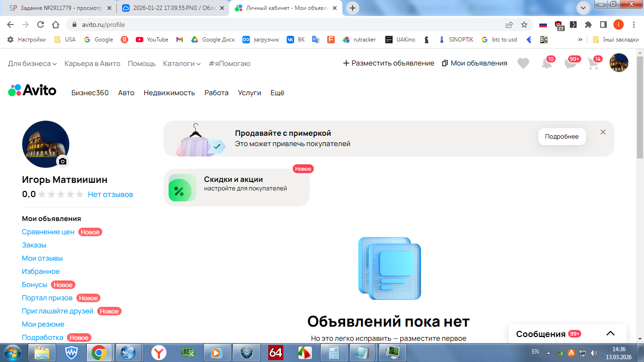This screenshot has height=362, width=644.
Task: Show more bookmarks with » chevron
Action: pos(580,40)
